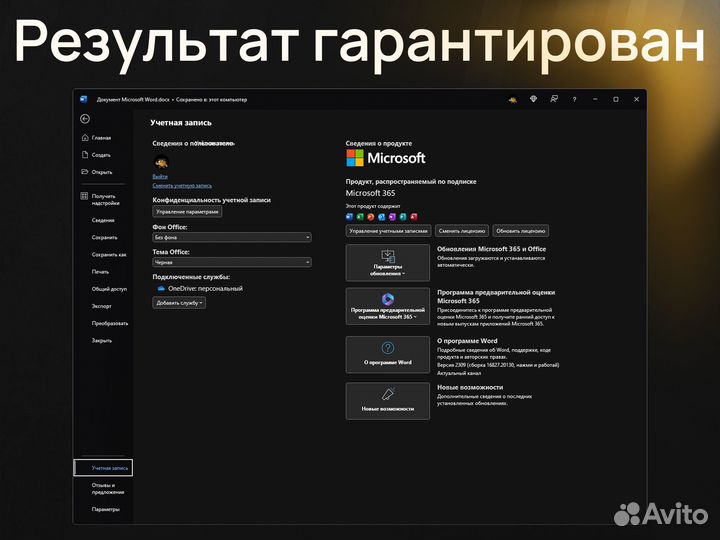Click the document title in the title bar
This screenshot has width=720, height=540.
pos(172,100)
